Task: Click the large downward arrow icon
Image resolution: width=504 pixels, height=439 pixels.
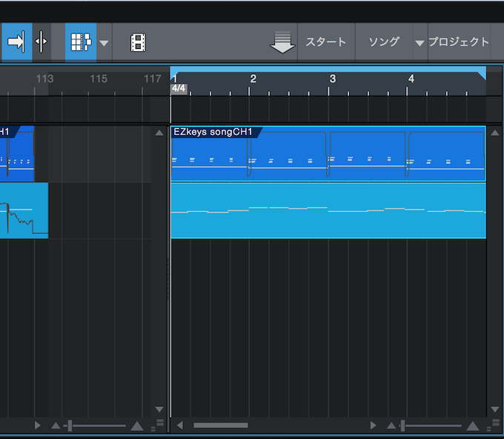Action: point(282,42)
